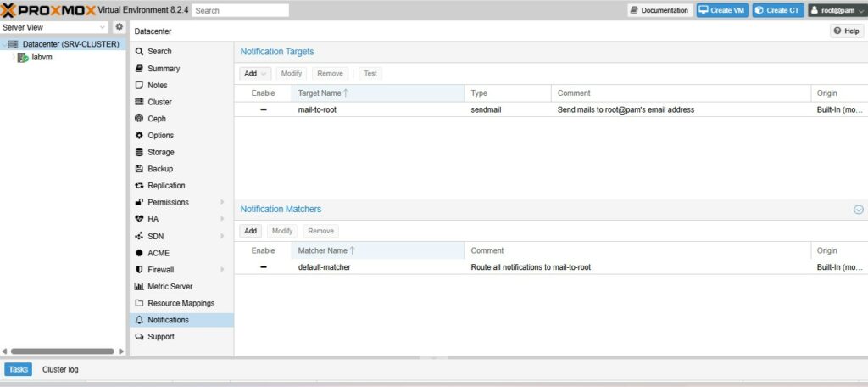Click Modify in Notification Targets toolbar
Image resolution: width=868 pixels, height=387 pixels.
pos(292,73)
